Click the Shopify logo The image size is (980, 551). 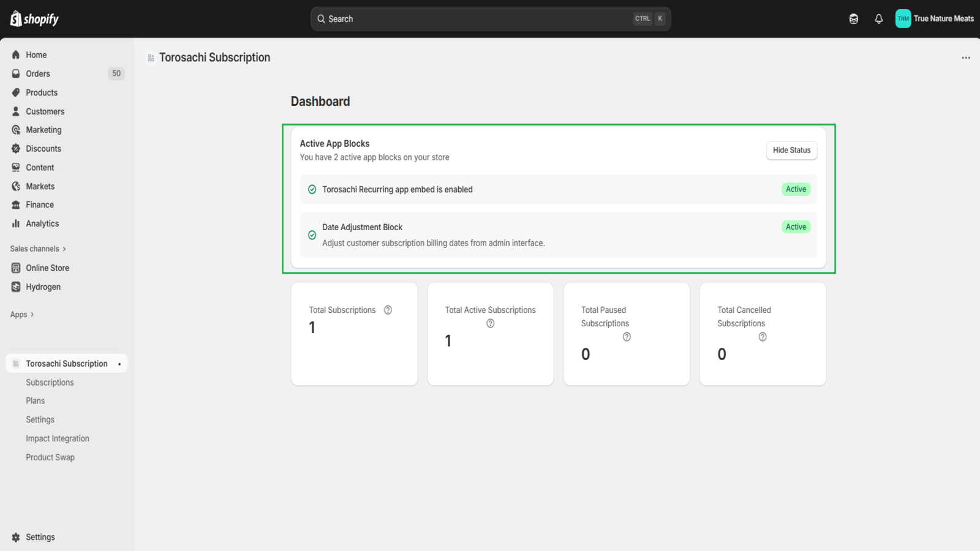tap(34, 19)
